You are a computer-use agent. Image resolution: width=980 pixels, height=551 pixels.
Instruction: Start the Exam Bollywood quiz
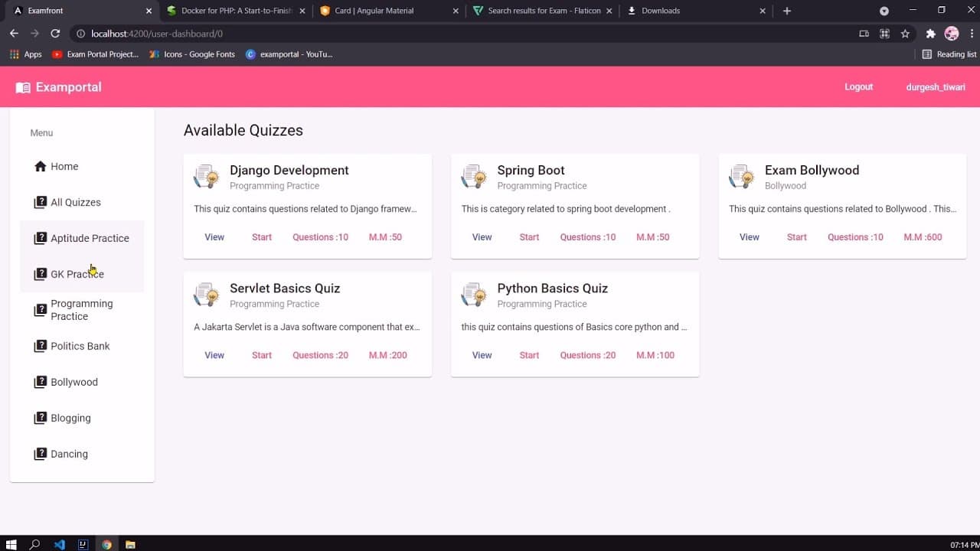797,237
